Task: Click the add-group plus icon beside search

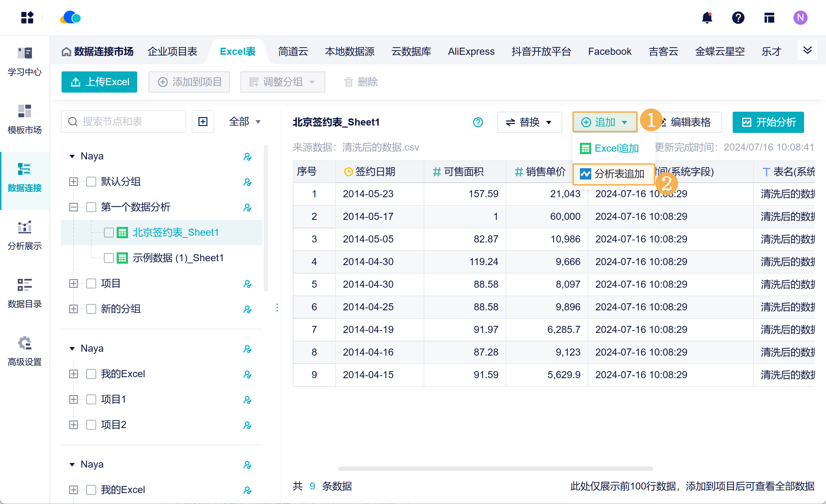Action: (x=203, y=122)
